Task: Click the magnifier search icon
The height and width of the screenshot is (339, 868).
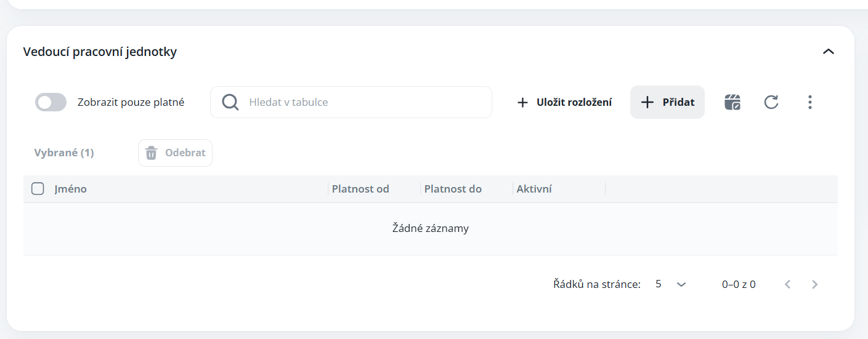Action: [230, 102]
